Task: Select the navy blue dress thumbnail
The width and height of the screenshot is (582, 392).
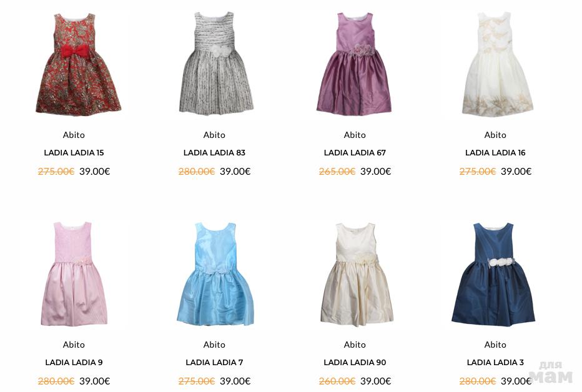Action: tap(494, 275)
